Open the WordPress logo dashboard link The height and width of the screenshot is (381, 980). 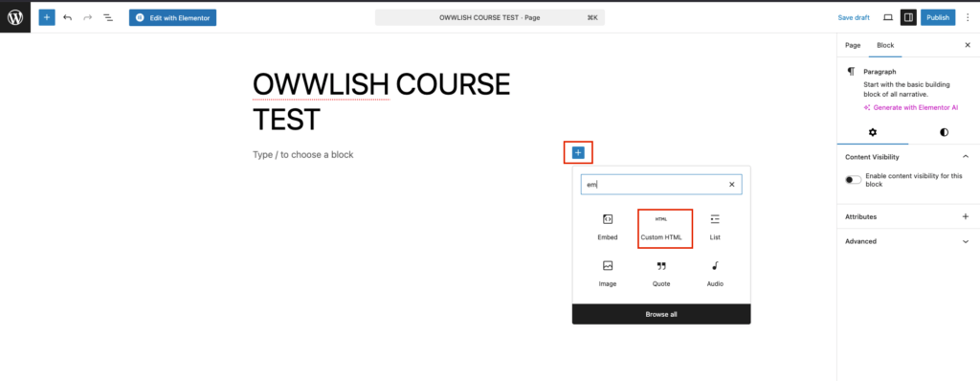(15, 17)
